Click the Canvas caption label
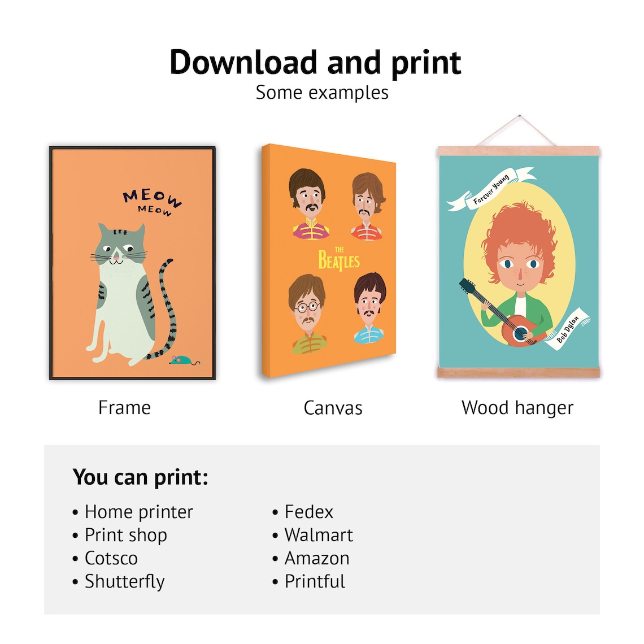This screenshot has height=644, width=644. point(333,408)
